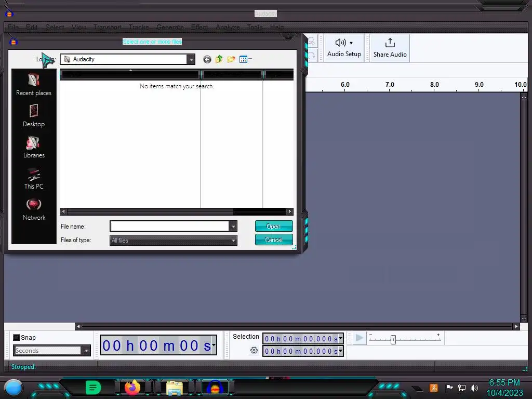
Task: Expand the File name history dropdown
Action: click(233, 226)
